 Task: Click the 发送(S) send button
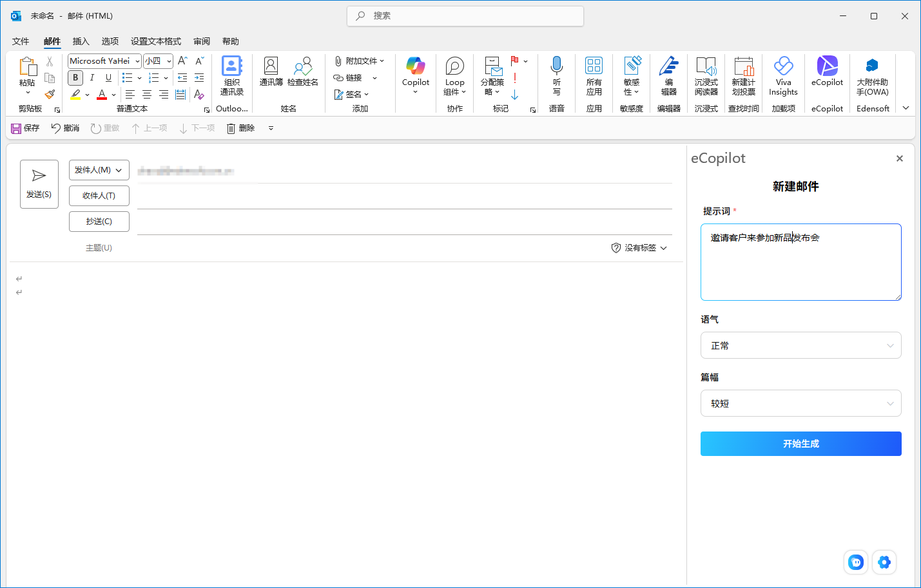(39, 184)
